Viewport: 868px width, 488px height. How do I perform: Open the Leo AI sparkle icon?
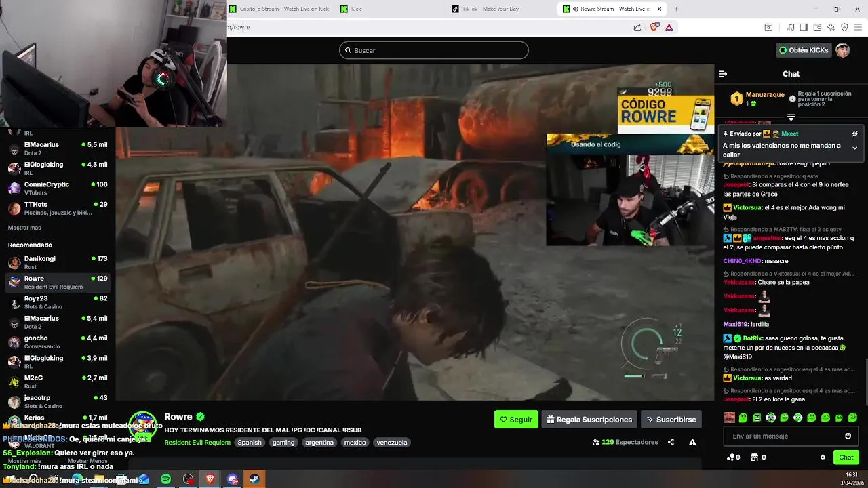point(831,27)
